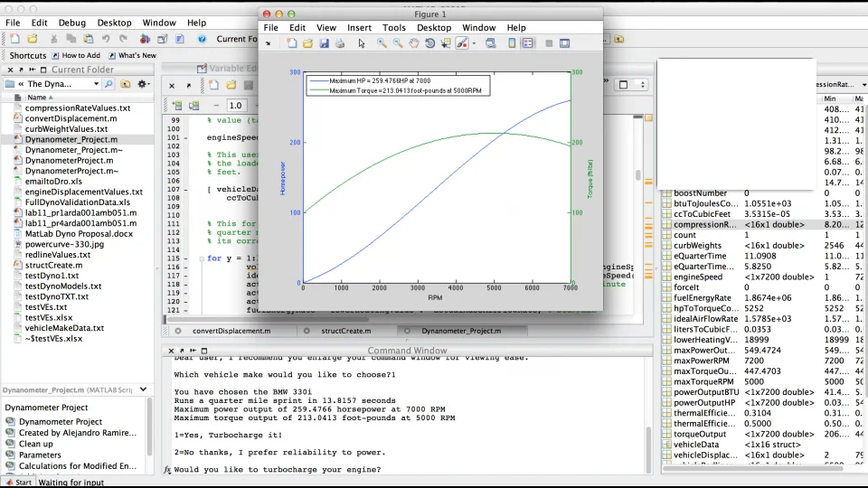Open the Tools menu in Figure 1

pos(393,28)
